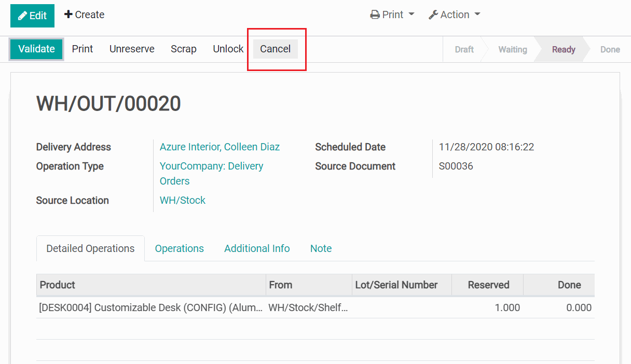Image resolution: width=631 pixels, height=364 pixels.
Task: Click Print in the status toolbar
Action: tap(82, 49)
